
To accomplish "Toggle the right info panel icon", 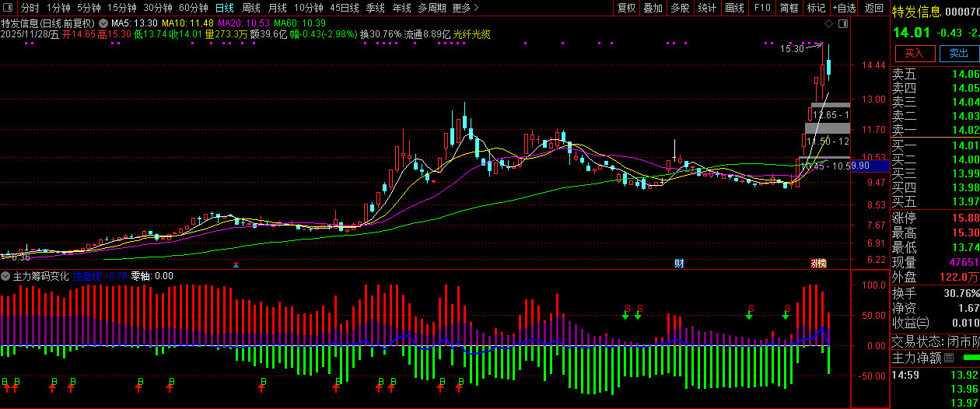I will 842,25.
